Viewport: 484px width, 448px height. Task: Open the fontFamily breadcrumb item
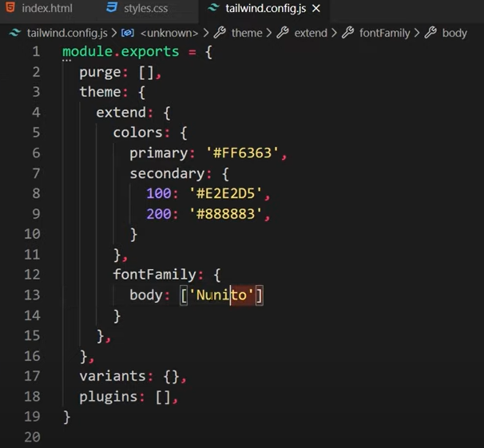385,33
